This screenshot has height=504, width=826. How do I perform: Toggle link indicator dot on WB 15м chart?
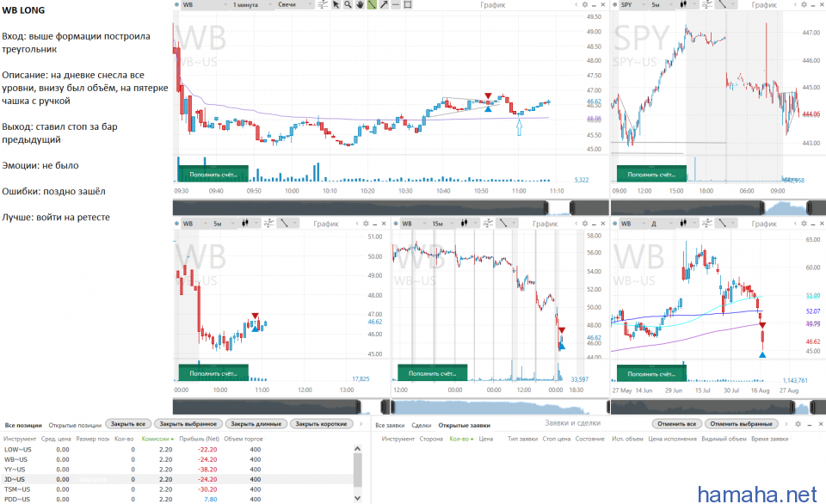396,224
